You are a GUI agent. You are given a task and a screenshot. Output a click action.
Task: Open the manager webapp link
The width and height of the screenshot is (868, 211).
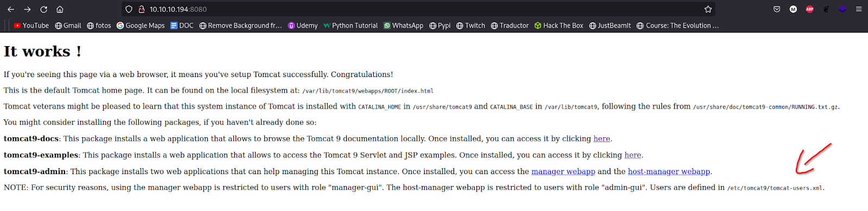[563, 171]
